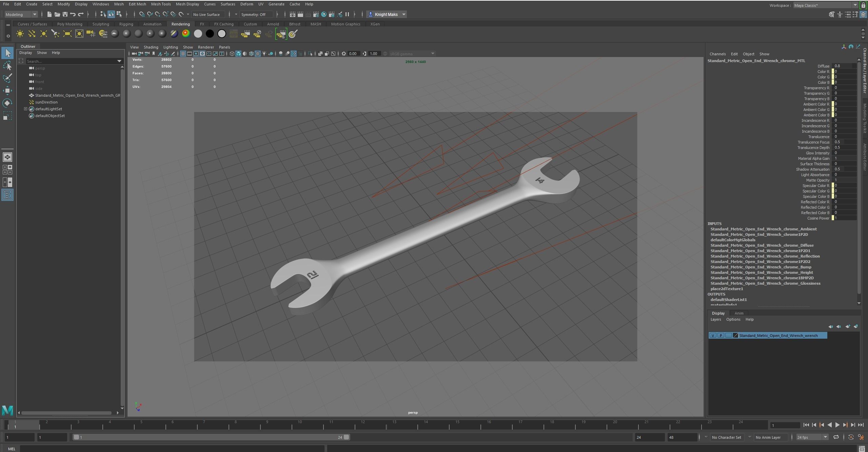Click the Outliner horizontal scrollbar
Image resolution: width=868 pixels, height=452 pixels.
66,413
